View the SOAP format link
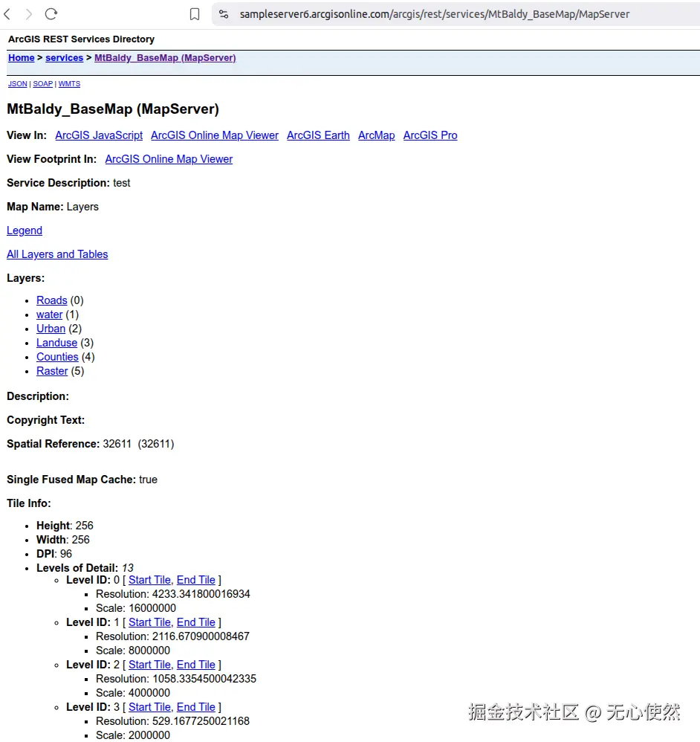The height and width of the screenshot is (742, 700). [42, 84]
